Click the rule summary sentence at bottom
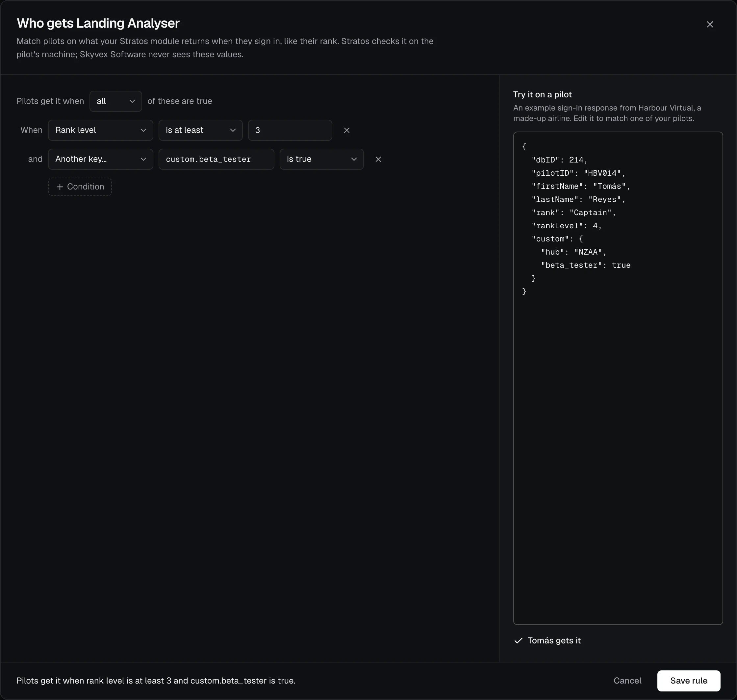The height and width of the screenshot is (700, 737). (x=156, y=681)
